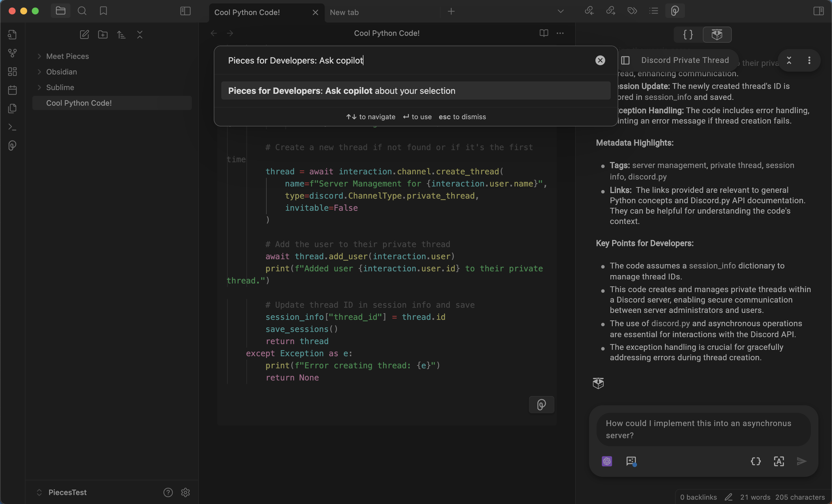The height and width of the screenshot is (504, 832).
Task: Toggle the left sidebar collapse icon
Action: point(185,11)
